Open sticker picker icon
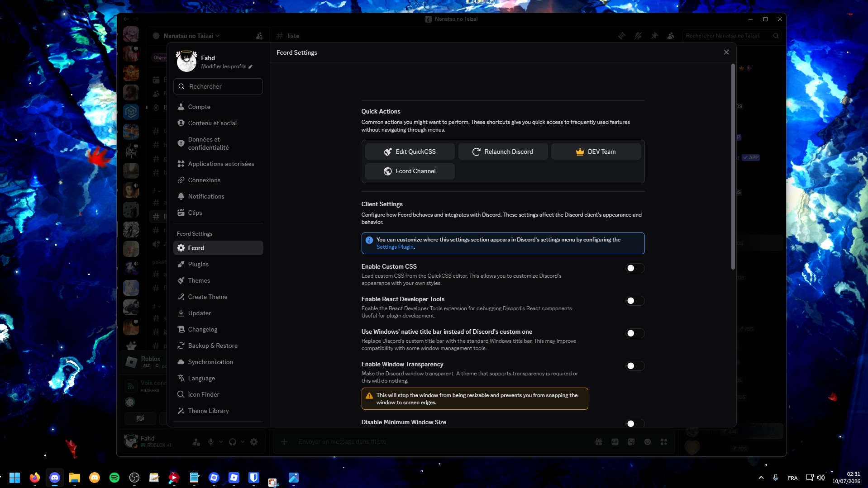Screen dimensions: 868x488 [x=631, y=442]
